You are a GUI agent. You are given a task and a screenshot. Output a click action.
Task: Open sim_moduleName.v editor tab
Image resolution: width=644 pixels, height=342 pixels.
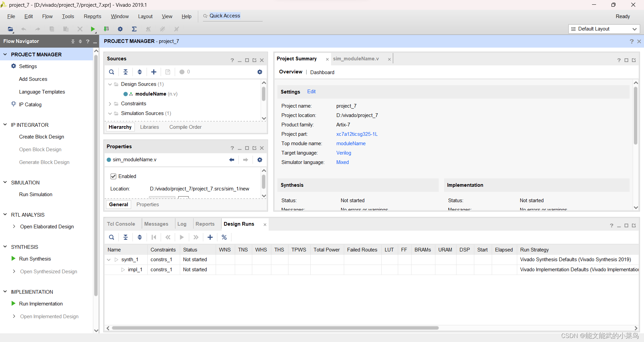(x=356, y=59)
